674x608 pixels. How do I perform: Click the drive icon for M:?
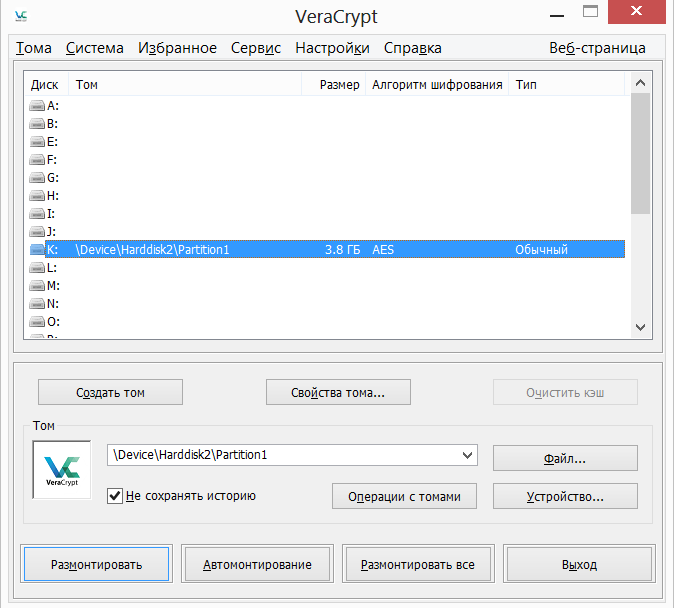37,286
